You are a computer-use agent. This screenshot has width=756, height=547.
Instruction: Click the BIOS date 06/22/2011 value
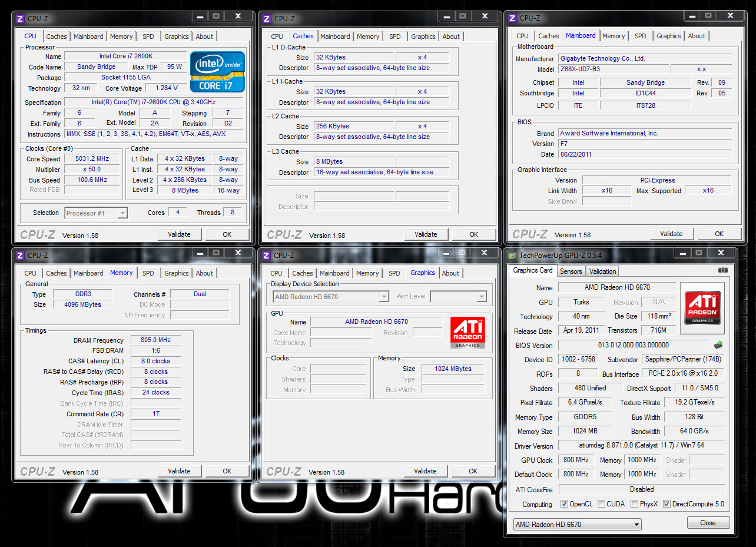pyautogui.click(x=644, y=154)
